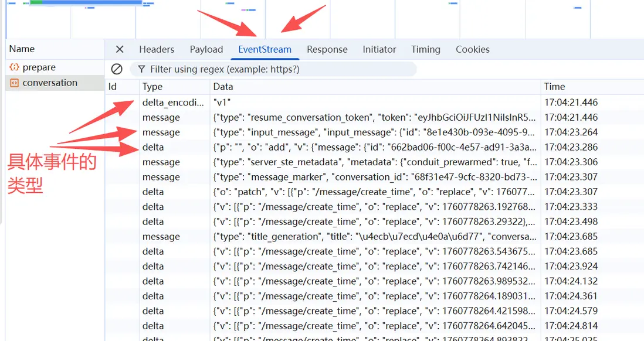Switch to the Payload tab
The image size is (644, 341).
click(x=206, y=49)
